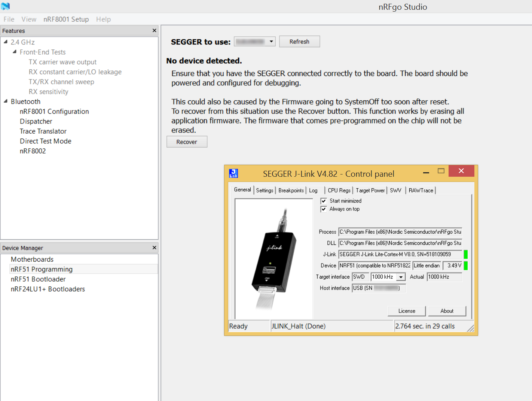Click the Device NRF51 field
Screen dimensions: 532x401
(375, 265)
